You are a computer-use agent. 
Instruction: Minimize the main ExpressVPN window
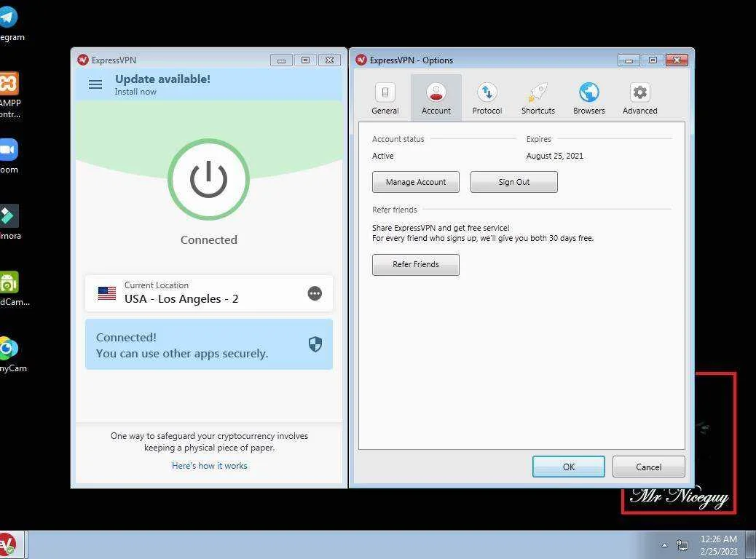282,60
